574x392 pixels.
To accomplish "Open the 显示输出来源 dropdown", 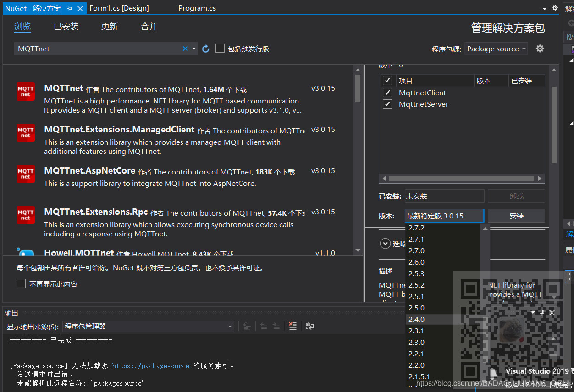I will tap(229, 326).
